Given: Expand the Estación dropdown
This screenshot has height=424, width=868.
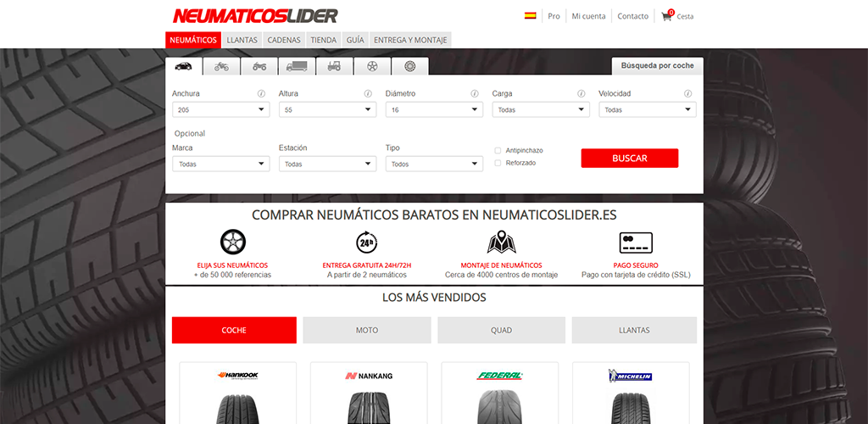Looking at the screenshot, I should coord(328,164).
